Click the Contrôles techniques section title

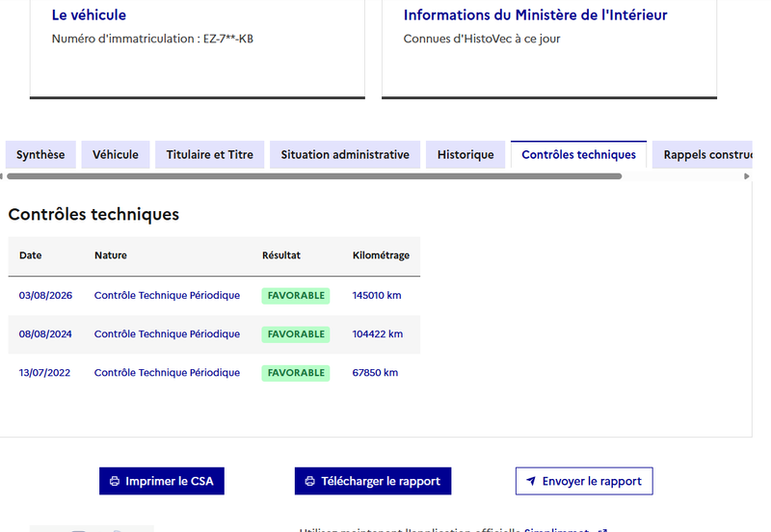click(x=93, y=214)
